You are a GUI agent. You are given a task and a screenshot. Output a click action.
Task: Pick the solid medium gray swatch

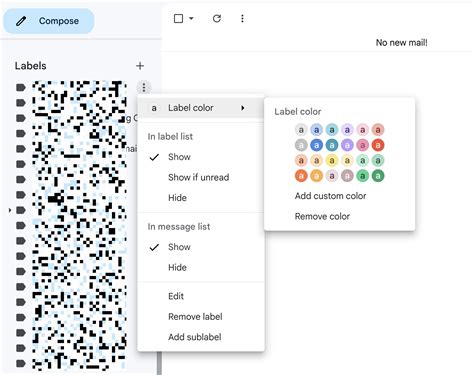(301, 145)
